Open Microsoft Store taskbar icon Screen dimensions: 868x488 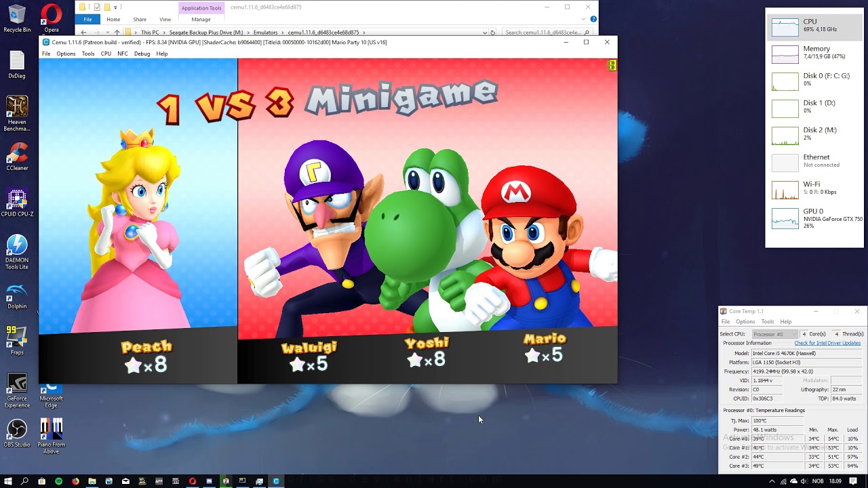click(41, 481)
